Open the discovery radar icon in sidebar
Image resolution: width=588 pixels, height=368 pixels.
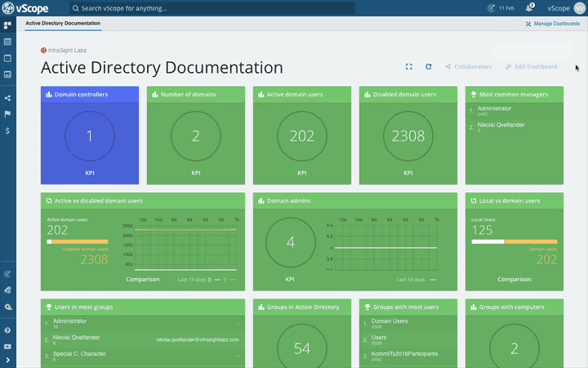(x=7, y=274)
